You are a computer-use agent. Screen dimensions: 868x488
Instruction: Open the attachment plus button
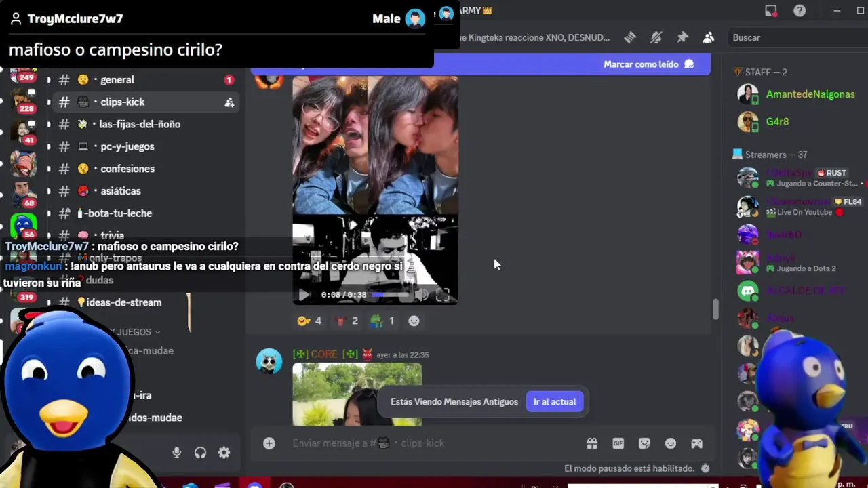[x=269, y=443]
